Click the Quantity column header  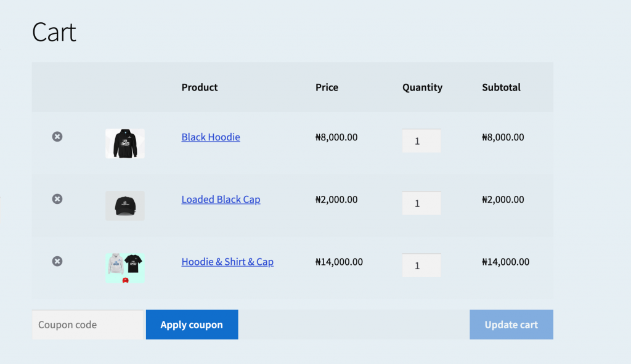point(422,87)
